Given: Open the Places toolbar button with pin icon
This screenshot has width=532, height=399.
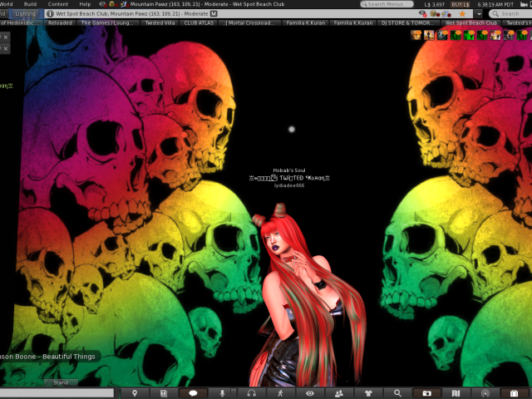Looking at the screenshot, I should [x=135, y=393].
